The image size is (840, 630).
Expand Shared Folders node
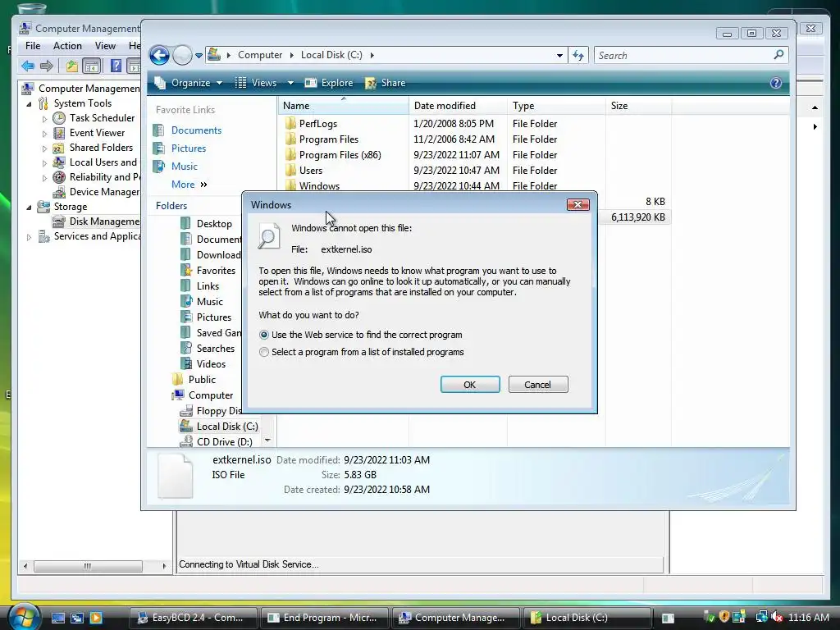coord(44,148)
